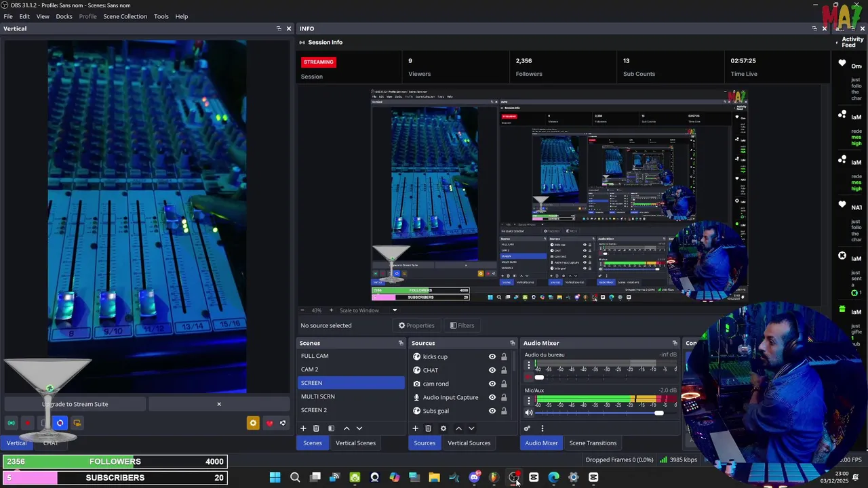868x488 pixels.
Task: Float the Audio Mixer dock popout icon
Action: pos(675,343)
